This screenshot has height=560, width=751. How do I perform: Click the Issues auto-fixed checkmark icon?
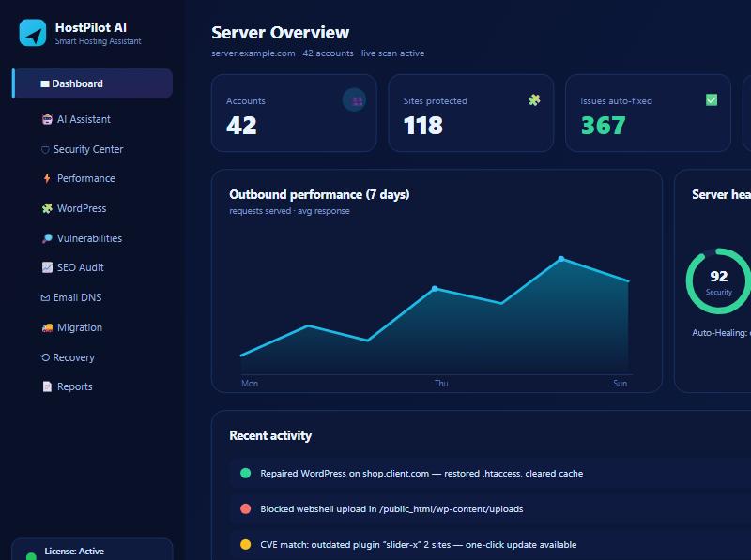(712, 100)
